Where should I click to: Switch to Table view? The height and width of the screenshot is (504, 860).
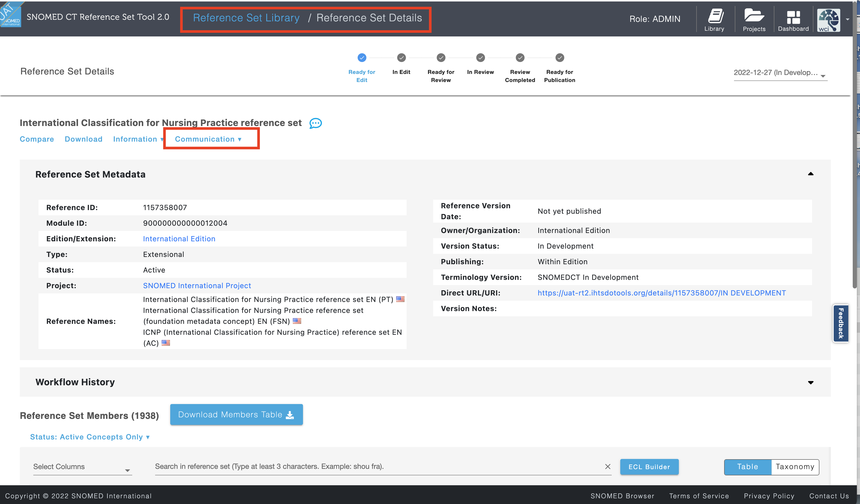point(747,467)
